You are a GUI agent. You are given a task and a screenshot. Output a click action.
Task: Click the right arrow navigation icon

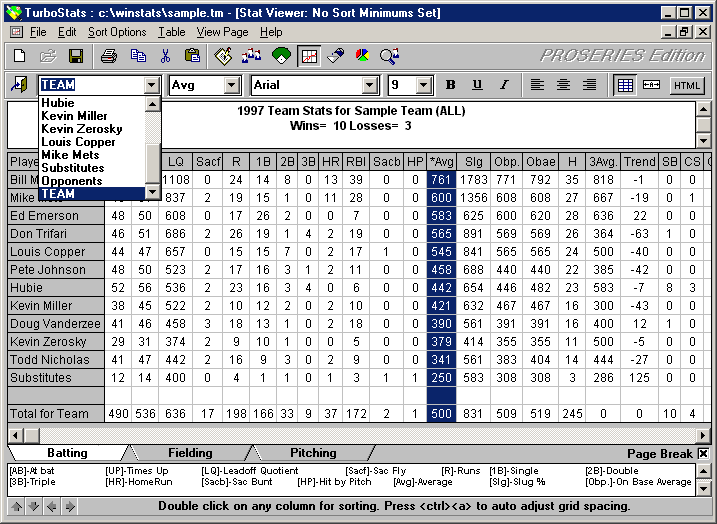(x=70, y=507)
